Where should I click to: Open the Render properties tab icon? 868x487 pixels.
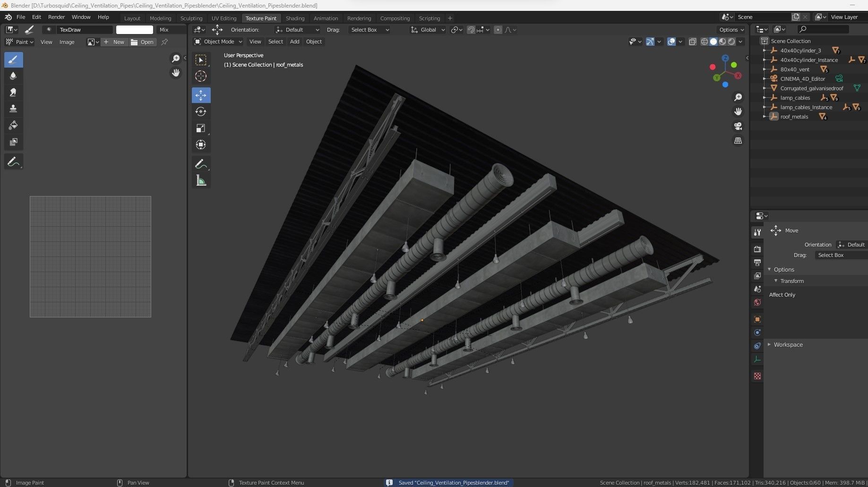[x=757, y=249]
